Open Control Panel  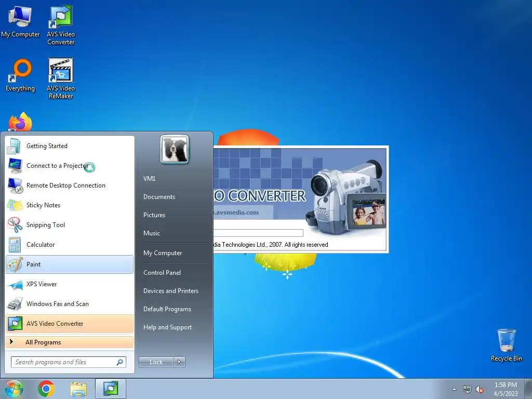pos(162,272)
